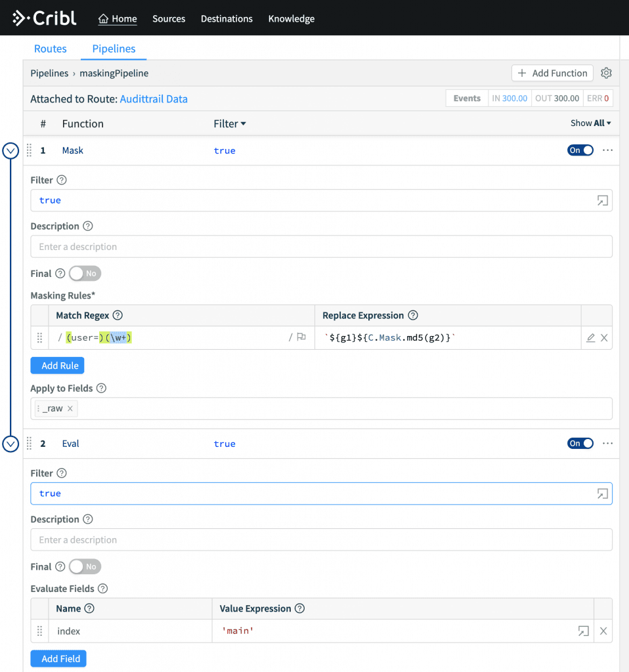Image resolution: width=629 pixels, height=672 pixels.
Task: Enable Final on the Eval function
Action: point(84,566)
